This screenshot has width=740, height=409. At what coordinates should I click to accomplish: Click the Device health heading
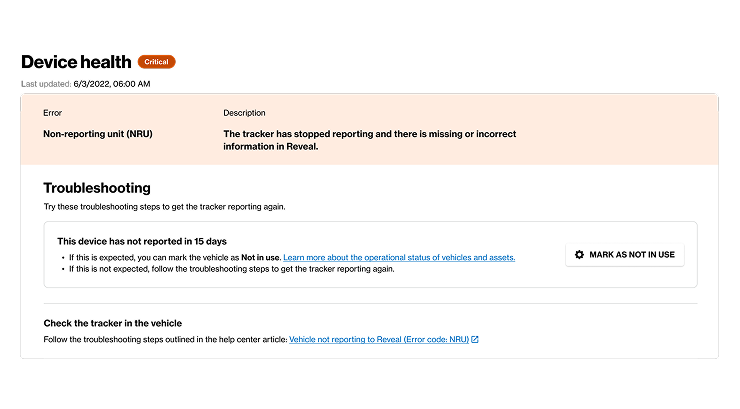coord(76,62)
